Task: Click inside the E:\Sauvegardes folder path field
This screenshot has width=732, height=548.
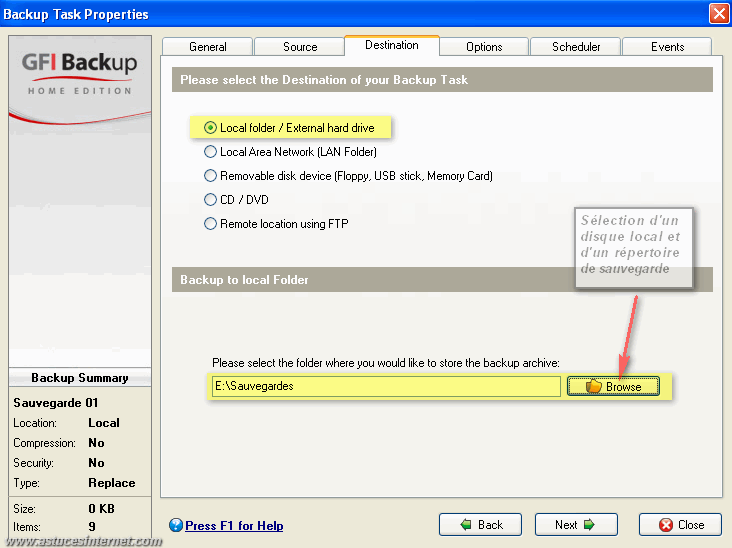Action: (386, 386)
